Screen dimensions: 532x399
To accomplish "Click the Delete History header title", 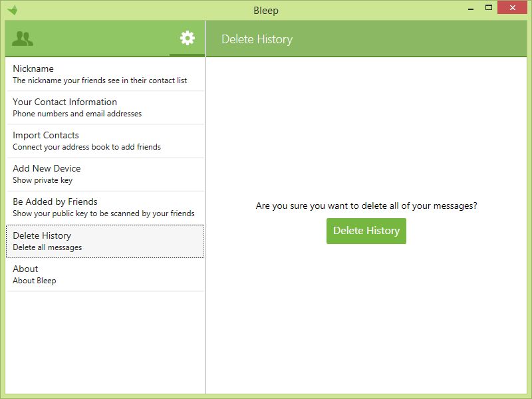I will click(x=257, y=39).
